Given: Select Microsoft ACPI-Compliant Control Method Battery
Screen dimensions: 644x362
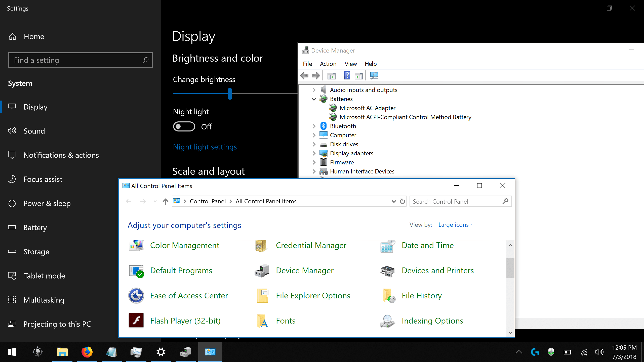Looking at the screenshot, I should point(405,117).
